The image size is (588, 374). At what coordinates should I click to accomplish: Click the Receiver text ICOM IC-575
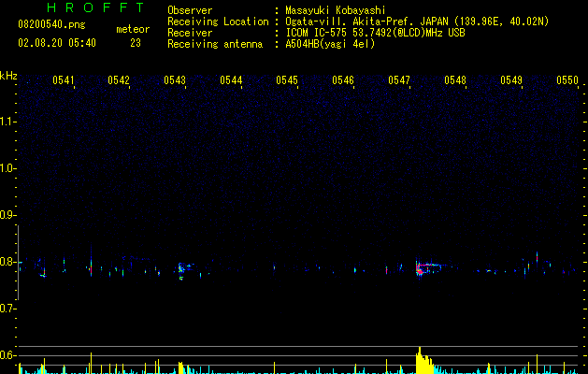point(316,33)
